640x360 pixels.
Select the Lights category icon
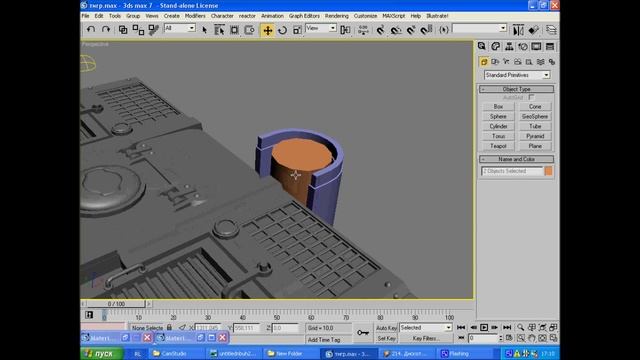pyautogui.click(x=507, y=62)
